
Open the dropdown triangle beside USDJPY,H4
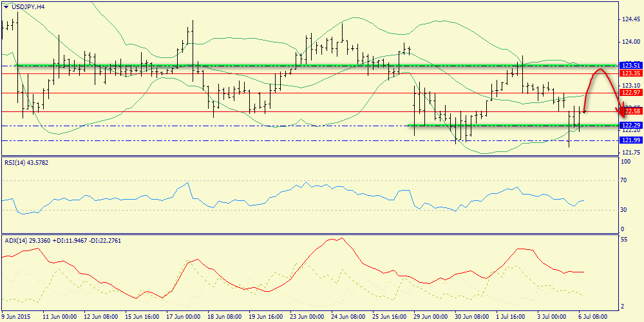click(x=6, y=6)
